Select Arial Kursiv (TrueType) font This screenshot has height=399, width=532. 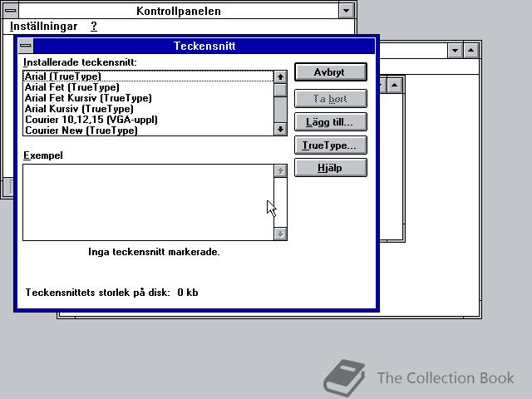148,109
